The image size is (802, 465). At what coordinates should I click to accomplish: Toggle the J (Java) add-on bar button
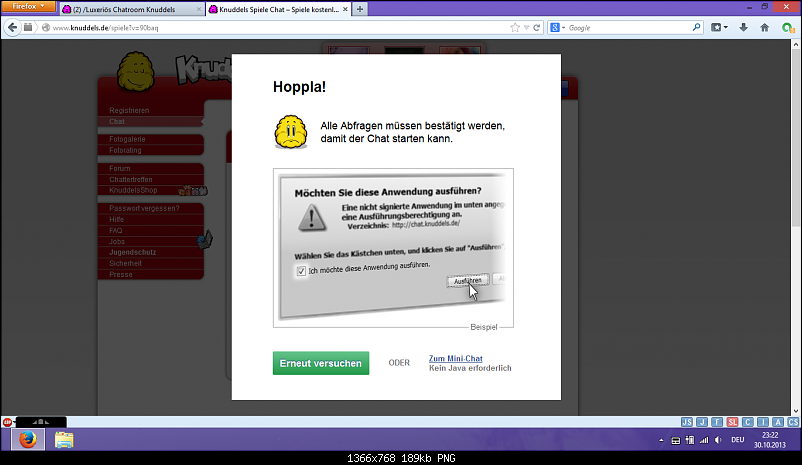(702, 422)
